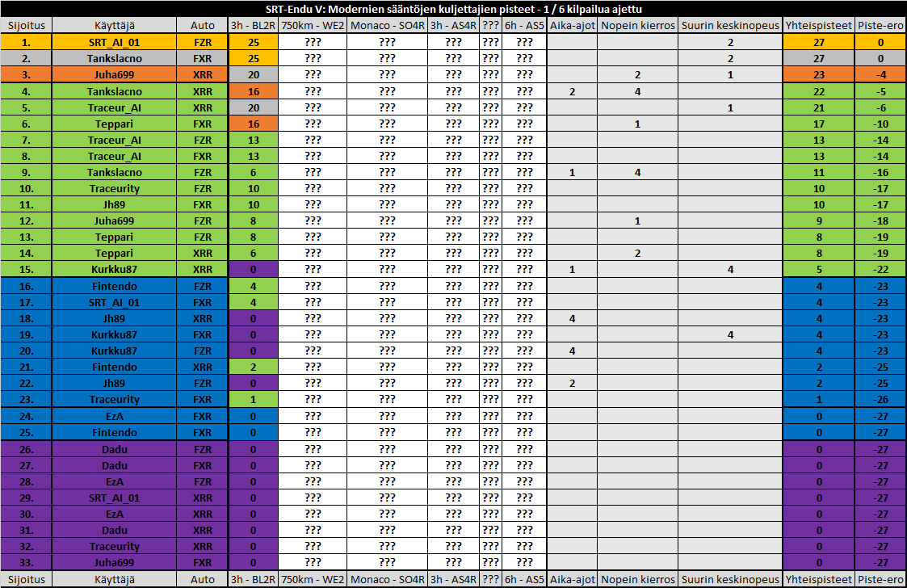The width and height of the screenshot is (907, 588).
Task: Click the Yhteispisteet total showing '17'
Action: coord(818,124)
